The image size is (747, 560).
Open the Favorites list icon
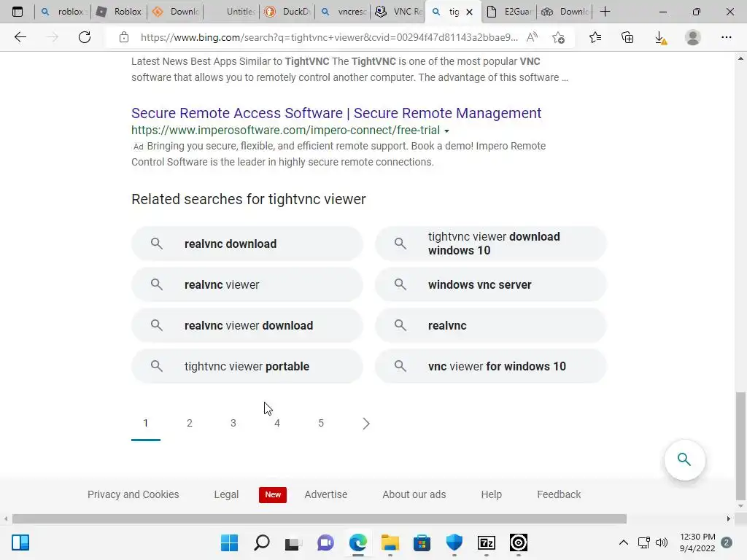pos(595,37)
